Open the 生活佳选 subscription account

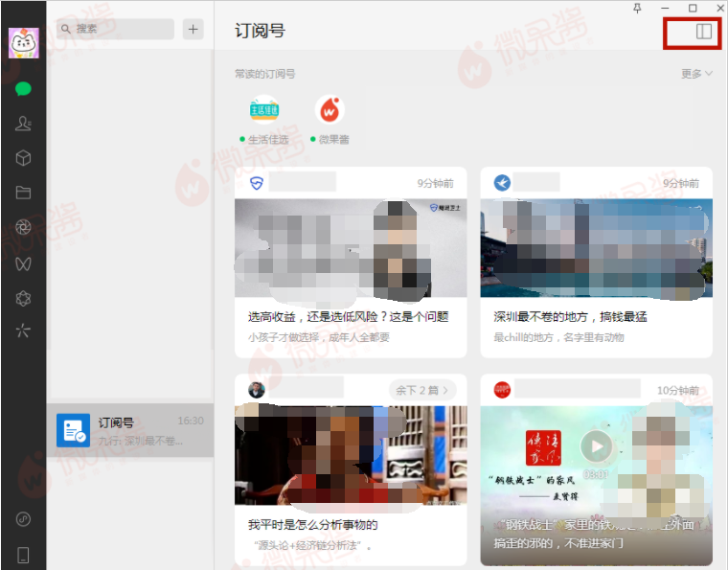[x=263, y=111]
